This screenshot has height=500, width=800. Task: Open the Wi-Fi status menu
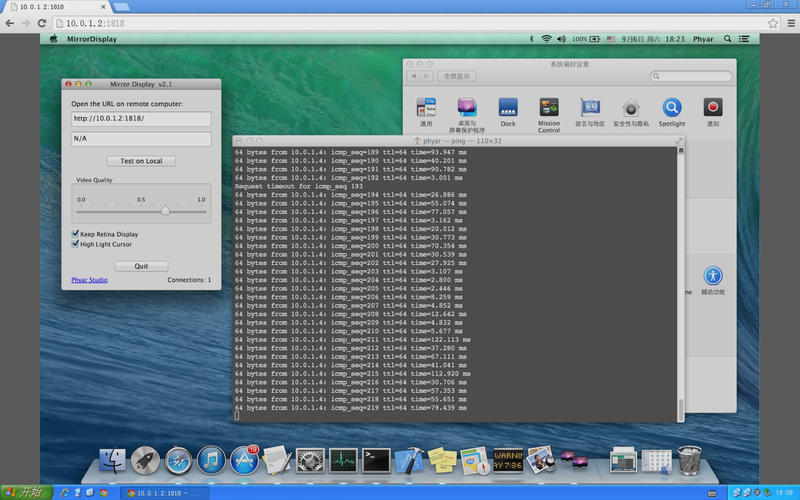click(547, 39)
